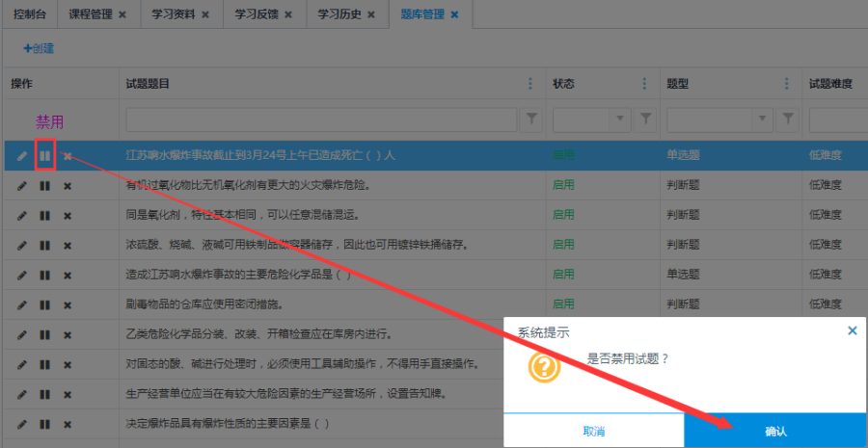Open the 试题题目 column options menu
The height and width of the screenshot is (448, 868).
(530, 84)
